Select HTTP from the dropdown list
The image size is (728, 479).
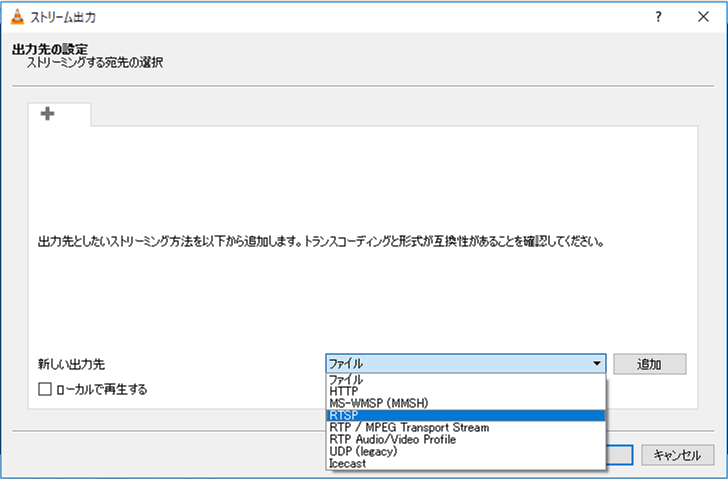(466, 391)
